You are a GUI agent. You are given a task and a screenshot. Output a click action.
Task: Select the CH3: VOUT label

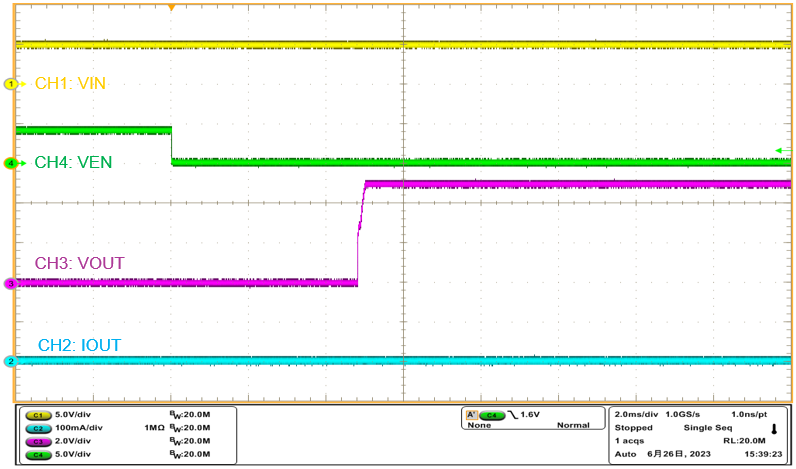tap(79, 263)
